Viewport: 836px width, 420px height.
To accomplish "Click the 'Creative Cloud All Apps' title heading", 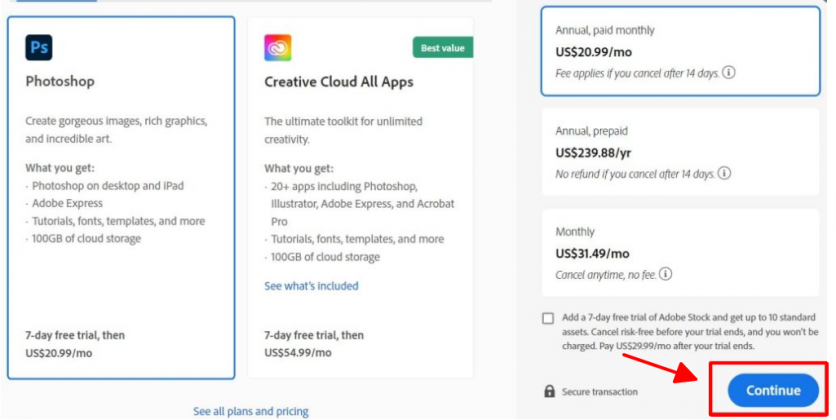I will [339, 82].
